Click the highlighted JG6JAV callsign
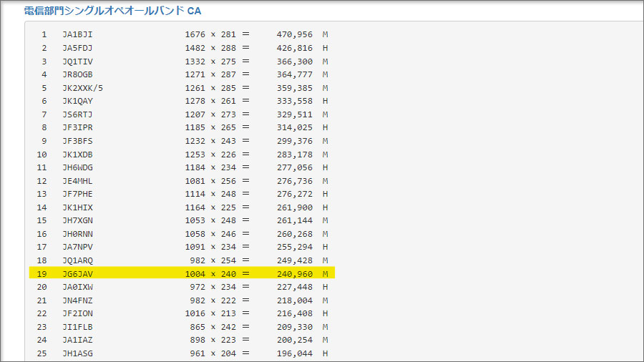The width and height of the screenshot is (644, 362). pos(77,273)
